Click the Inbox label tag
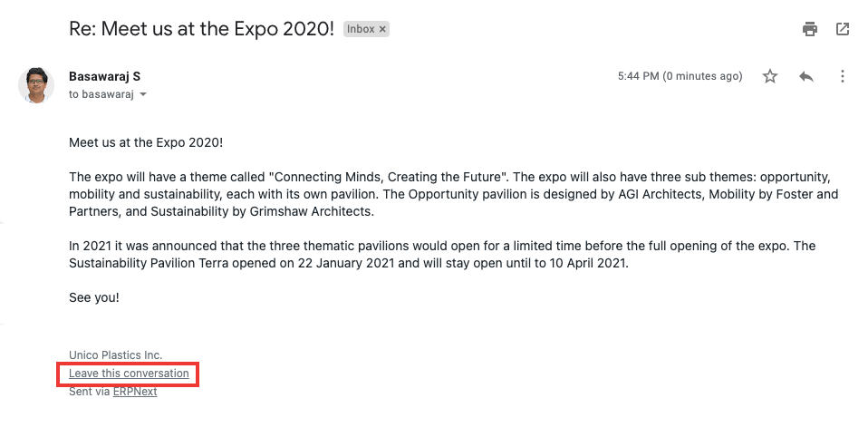Viewport: 868px width, 437px height. (x=361, y=29)
